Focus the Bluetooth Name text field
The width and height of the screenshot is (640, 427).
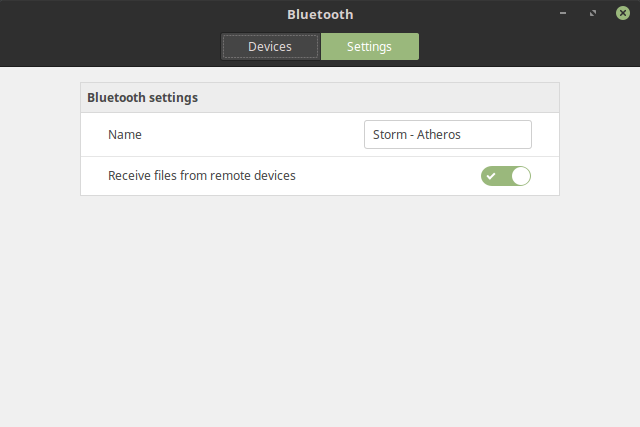[448, 134]
